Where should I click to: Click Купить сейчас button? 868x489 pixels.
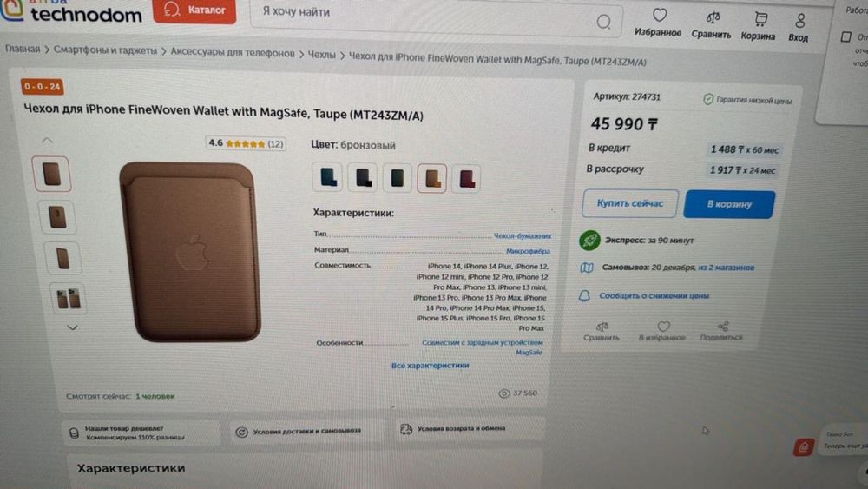click(630, 203)
